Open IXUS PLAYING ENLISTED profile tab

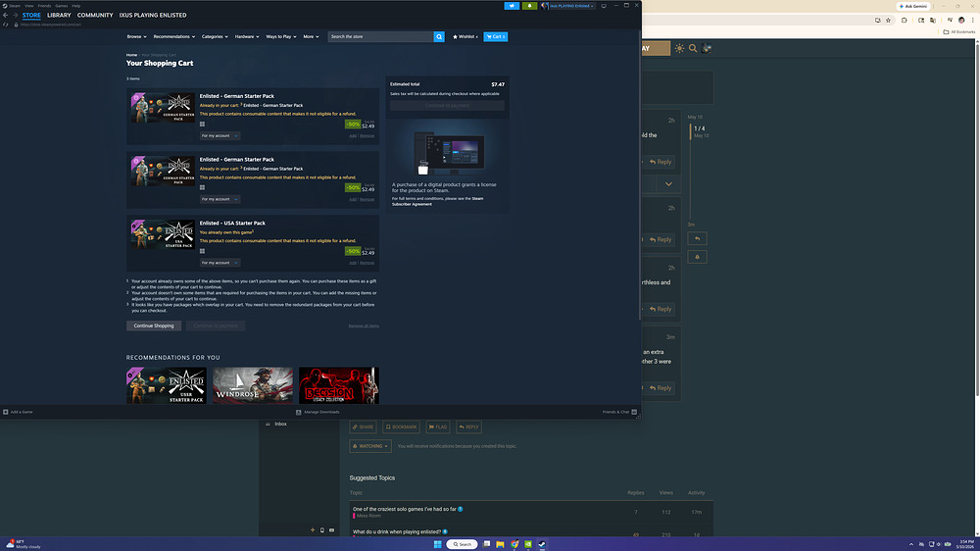pos(153,15)
